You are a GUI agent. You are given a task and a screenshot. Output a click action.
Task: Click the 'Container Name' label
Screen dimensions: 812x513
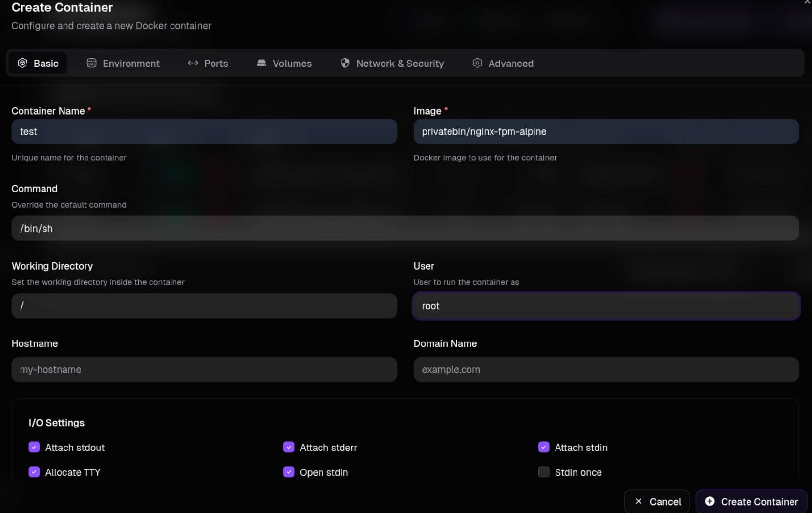(x=48, y=111)
